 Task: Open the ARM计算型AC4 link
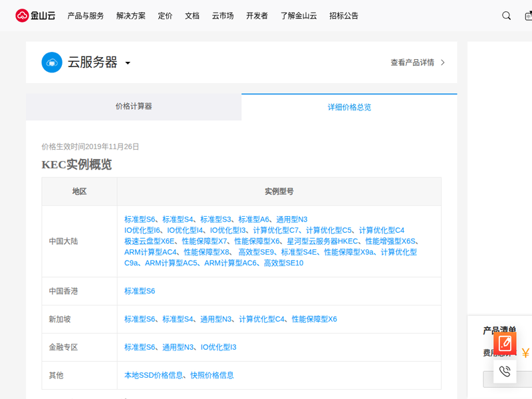pos(150,252)
